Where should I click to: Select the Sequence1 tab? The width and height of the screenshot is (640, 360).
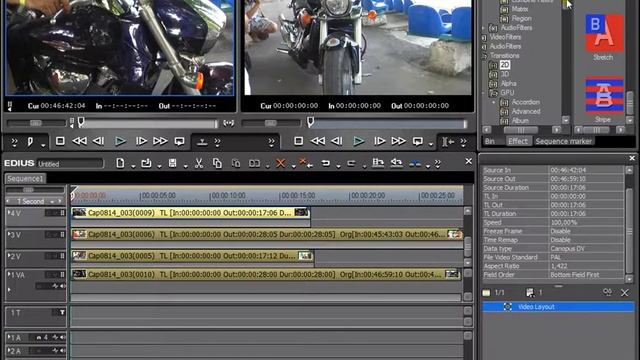[x=25, y=179]
